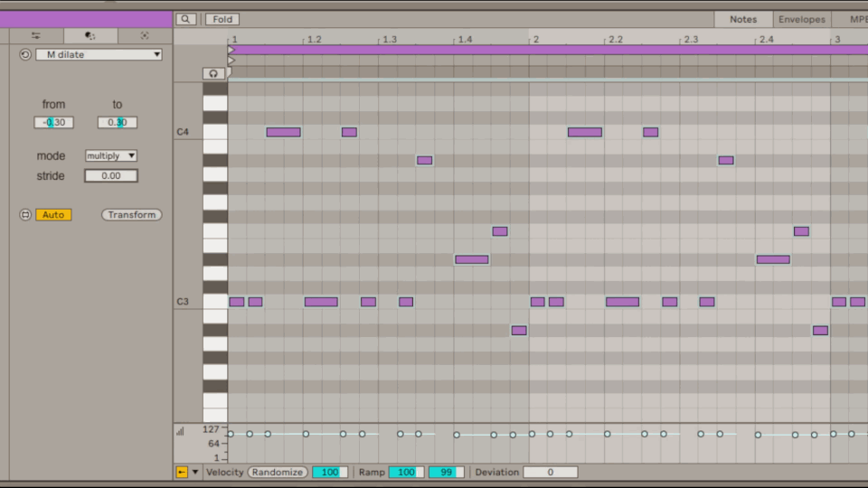Open the clip properties sliders tab icon

tap(36, 36)
